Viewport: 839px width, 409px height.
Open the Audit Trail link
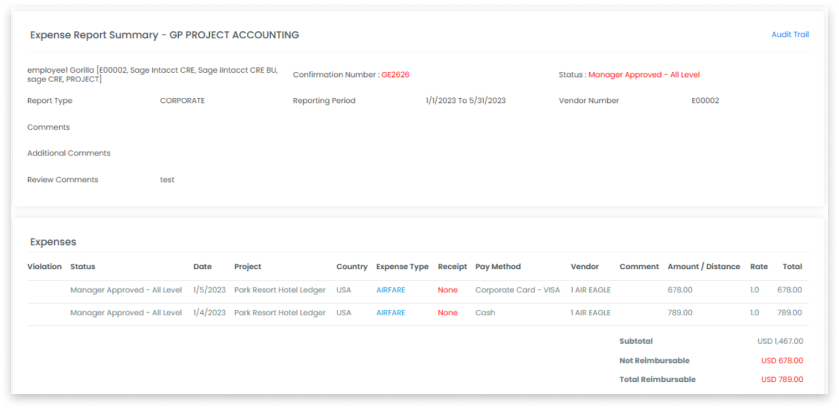[x=790, y=34]
